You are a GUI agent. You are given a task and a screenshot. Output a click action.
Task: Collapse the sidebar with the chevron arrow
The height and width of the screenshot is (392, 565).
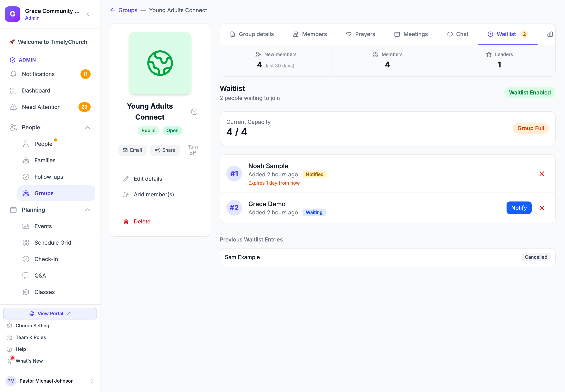pos(88,14)
